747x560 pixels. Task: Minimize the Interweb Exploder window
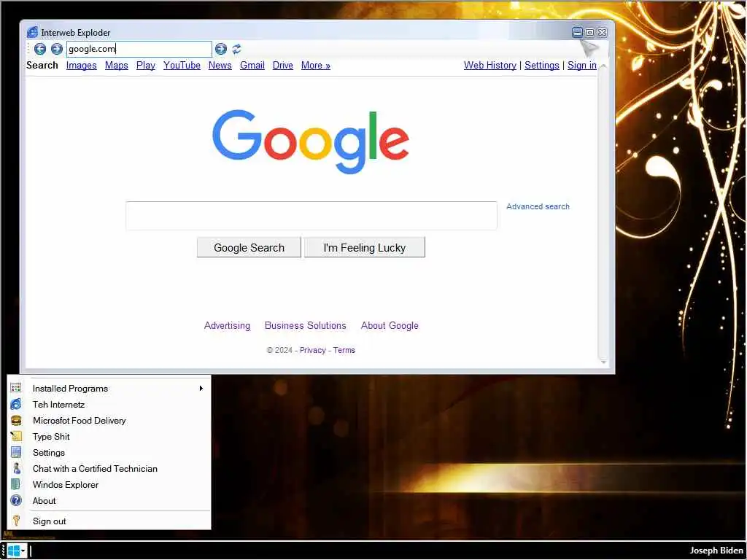coord(577,32)
